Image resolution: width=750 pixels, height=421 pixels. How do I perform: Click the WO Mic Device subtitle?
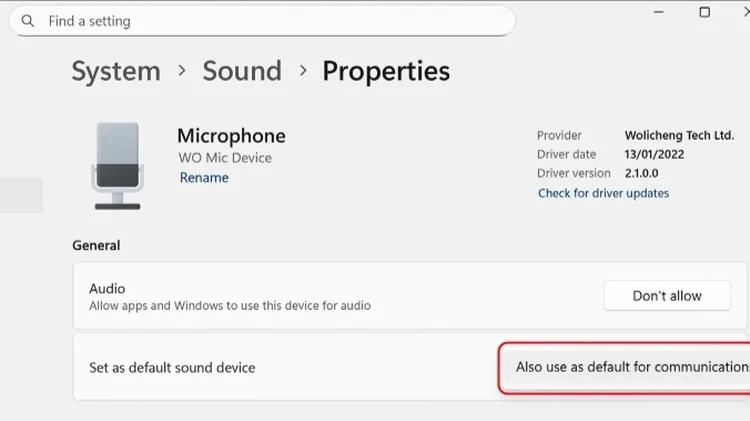click(x=225, y=158)
